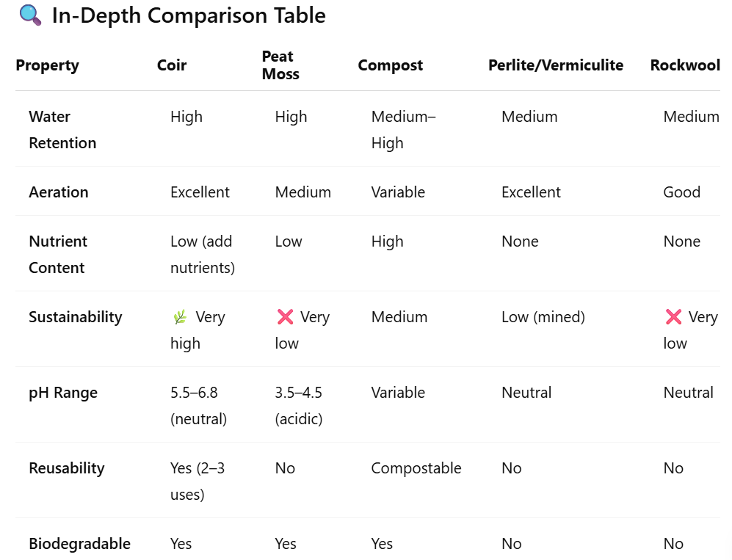Click the magnifying glass icon beside the heading

[x=30, y=15]
